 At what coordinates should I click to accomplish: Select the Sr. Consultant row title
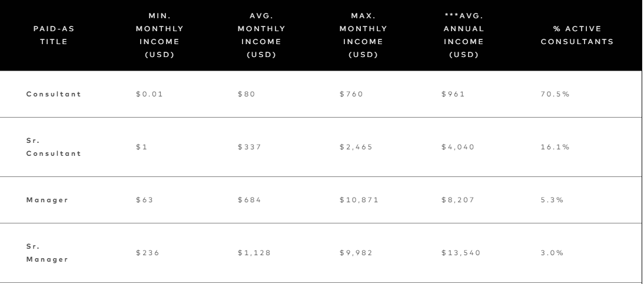click(54, 147)
